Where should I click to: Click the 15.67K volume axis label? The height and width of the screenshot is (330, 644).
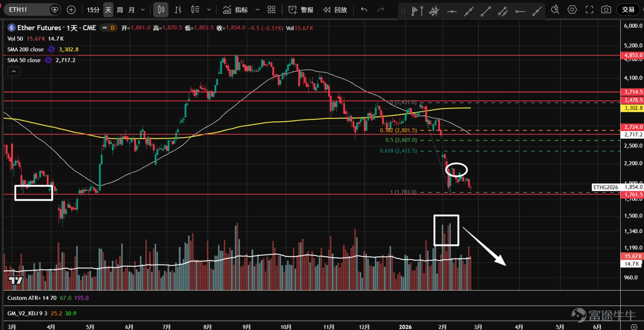(633, 256)
